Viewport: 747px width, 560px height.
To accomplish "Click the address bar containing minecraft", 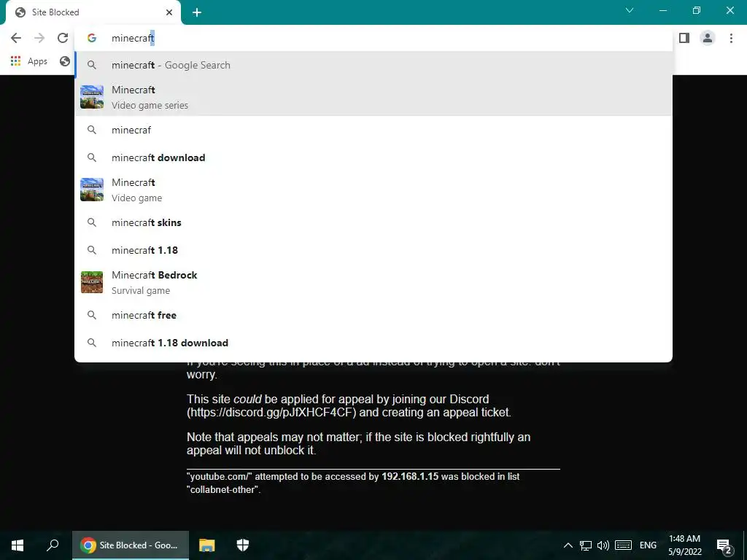I will click(x=373, y=38).
